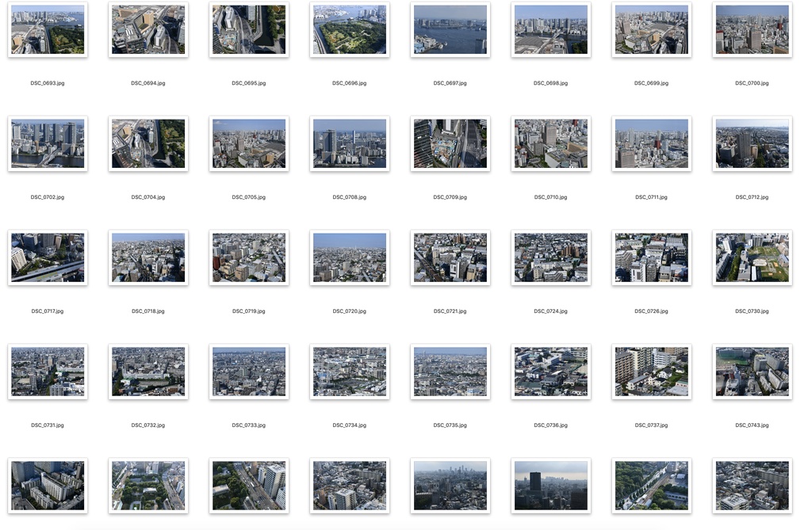Open the DSC_0695.jpg image
Viewport: 812px width, 530px height.
click(x=249, y=29)
